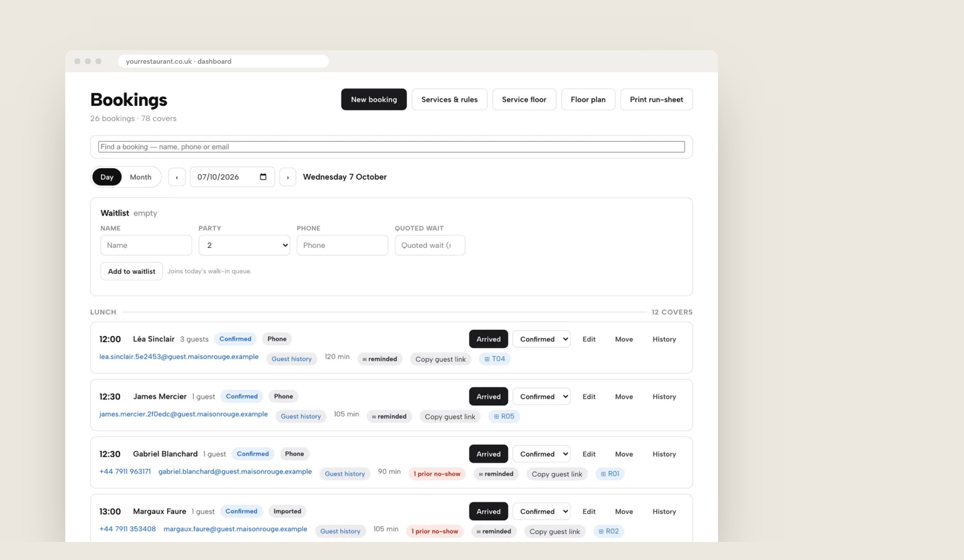Click phone number +44 7911 963171

coord(125,472)
